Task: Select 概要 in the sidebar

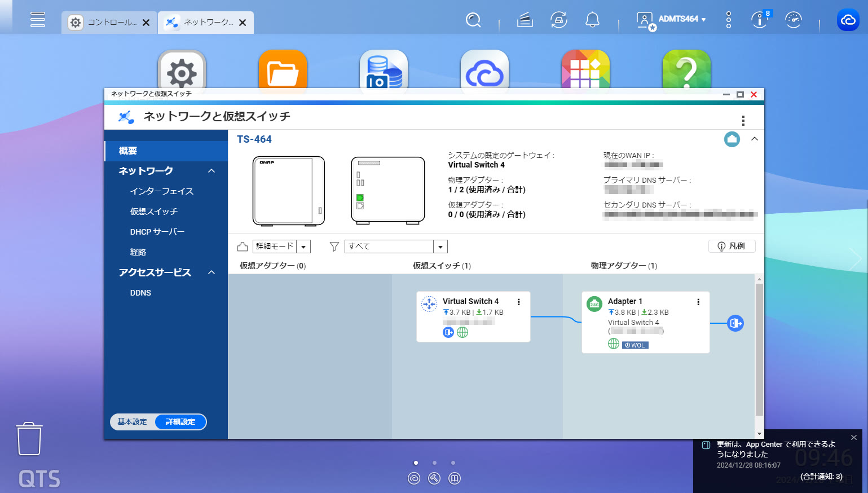Action: [x=166, y=151]
